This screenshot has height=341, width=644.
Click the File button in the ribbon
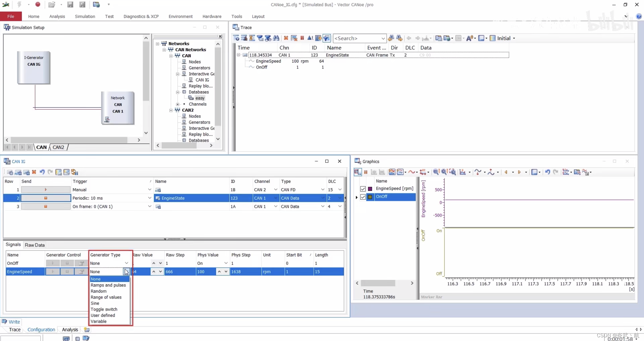coord(11,16)
